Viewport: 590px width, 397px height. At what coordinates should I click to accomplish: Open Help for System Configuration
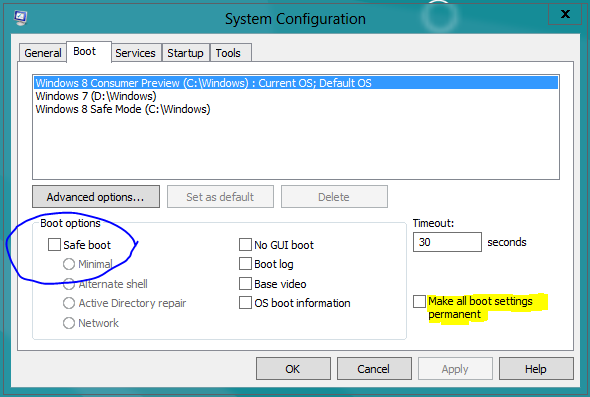click(x=536, y=369)
